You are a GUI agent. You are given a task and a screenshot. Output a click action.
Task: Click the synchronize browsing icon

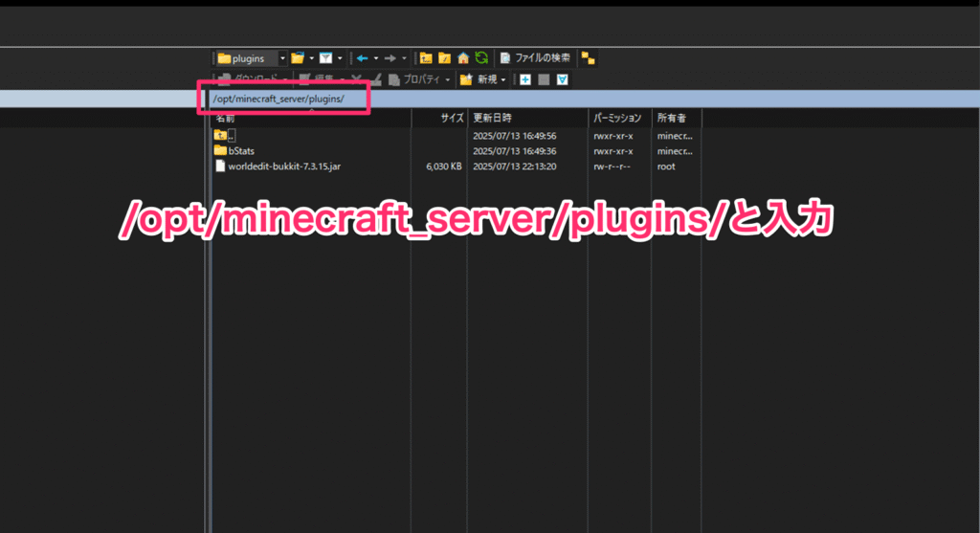coord(589,58)
